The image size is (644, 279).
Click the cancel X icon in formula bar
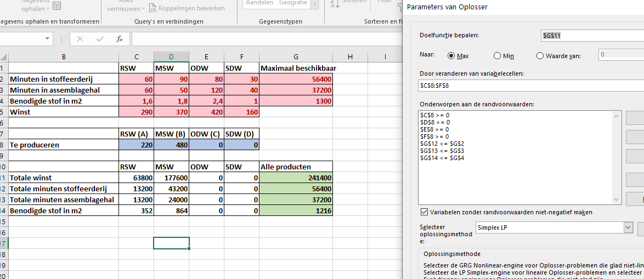pos(80,39)
